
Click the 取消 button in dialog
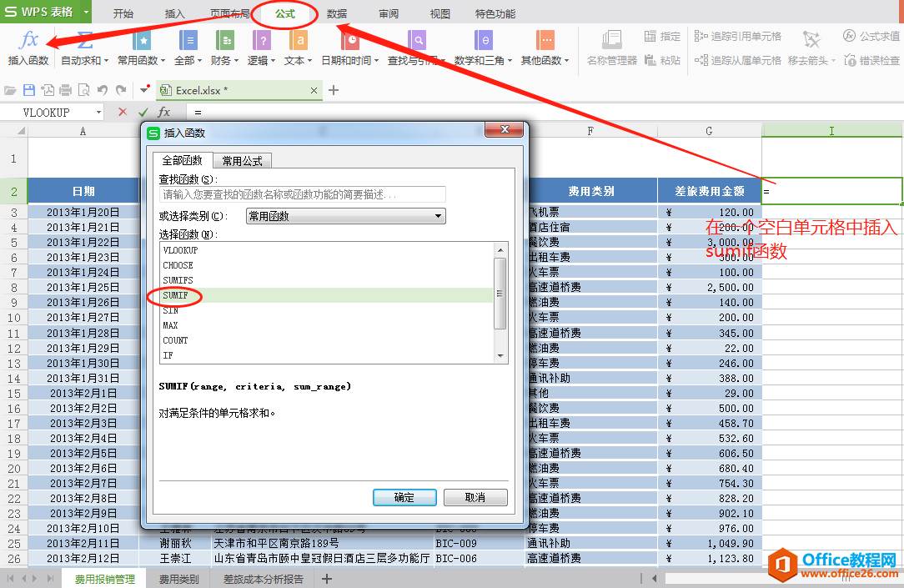pyautogui.click(x=475, y=497)
